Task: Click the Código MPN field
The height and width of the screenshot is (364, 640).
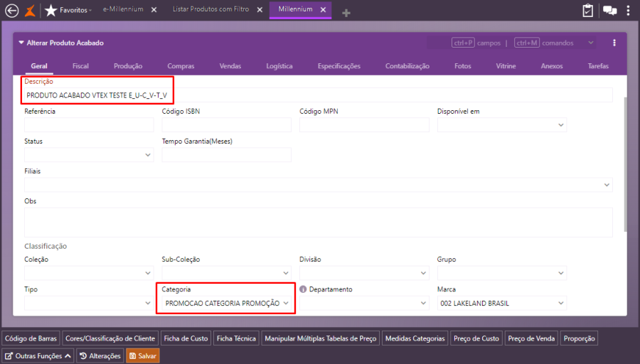Action: [x=364, y=125]
